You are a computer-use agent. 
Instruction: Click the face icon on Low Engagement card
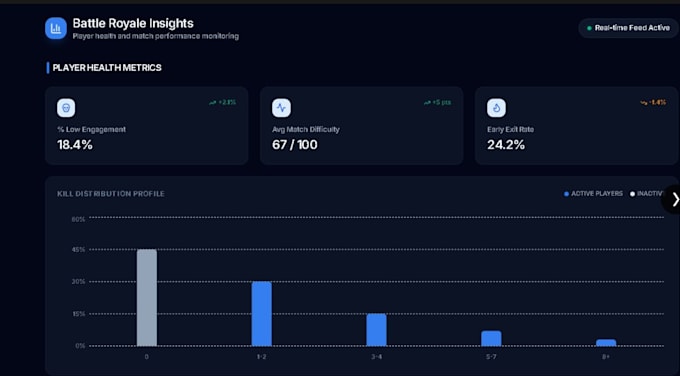[x=66, y=108]
